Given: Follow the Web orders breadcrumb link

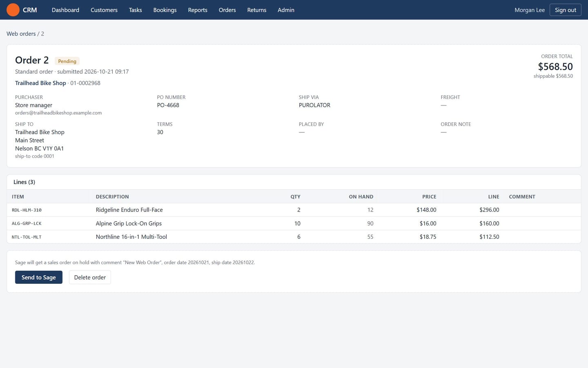Looking at the screenshot, I should [21, 34].
